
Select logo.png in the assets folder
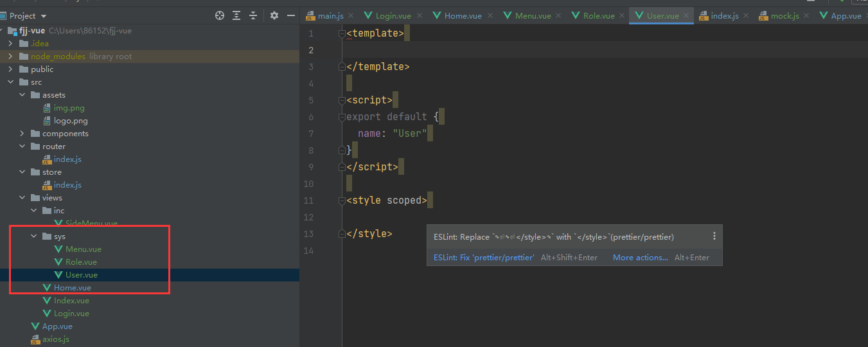[71, 120]
